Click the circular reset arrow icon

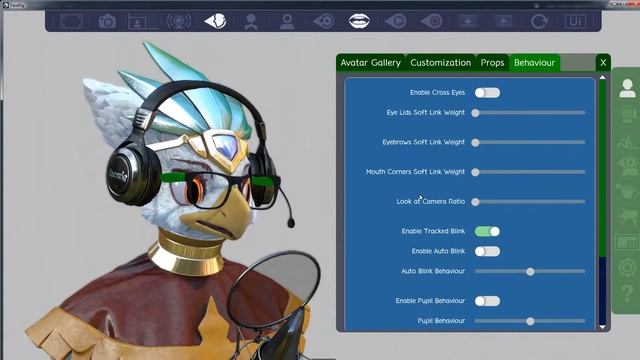pyautogui.click(x=539, y=21)
